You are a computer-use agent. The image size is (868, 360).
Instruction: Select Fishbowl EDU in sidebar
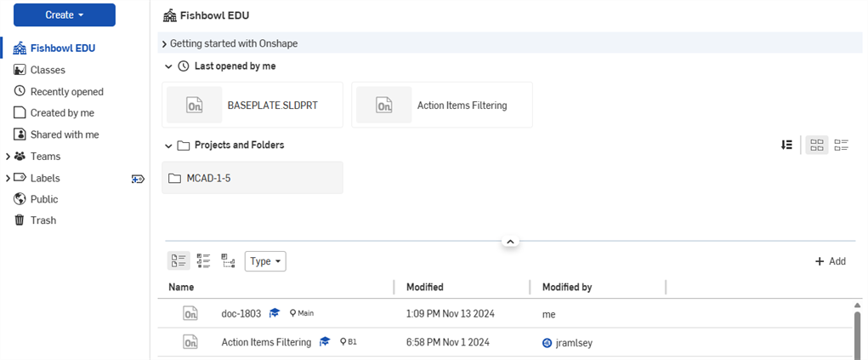click(x=62, y=48)
